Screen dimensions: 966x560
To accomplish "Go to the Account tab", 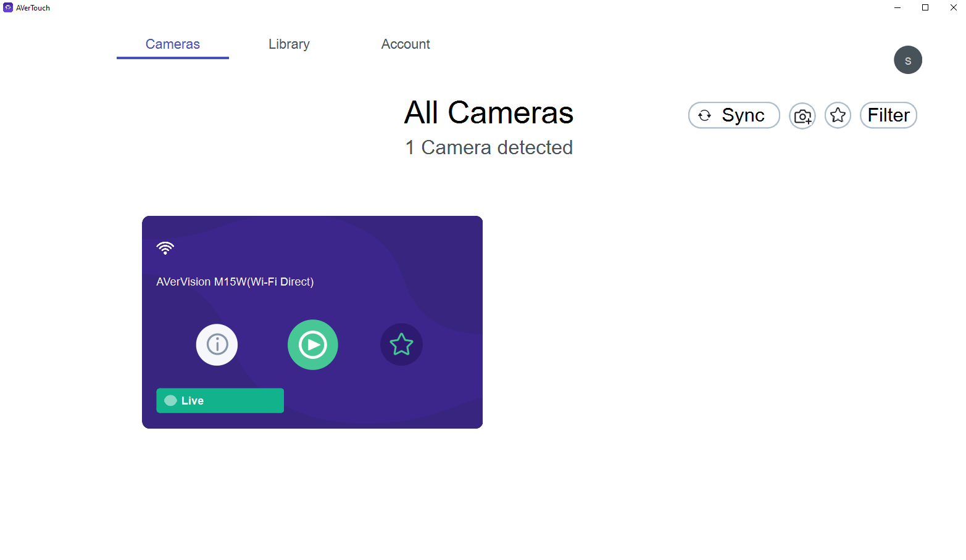I will click(x=406, y=44).
